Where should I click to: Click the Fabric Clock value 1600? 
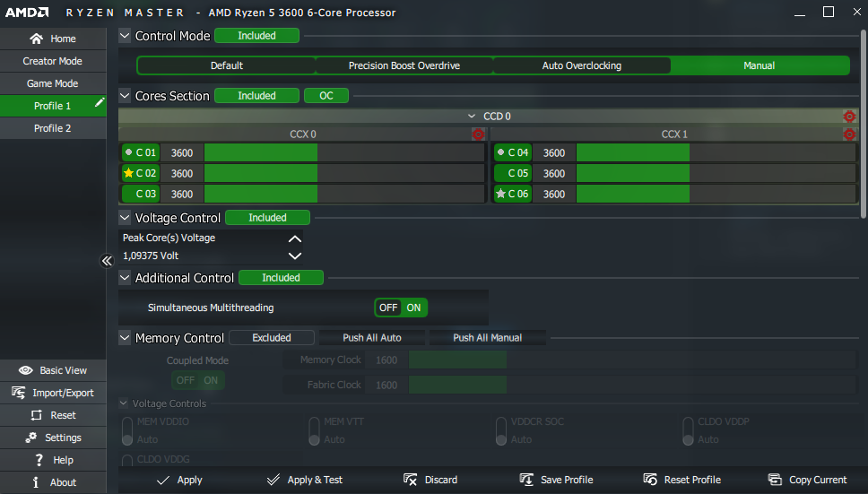pos(386,385)
